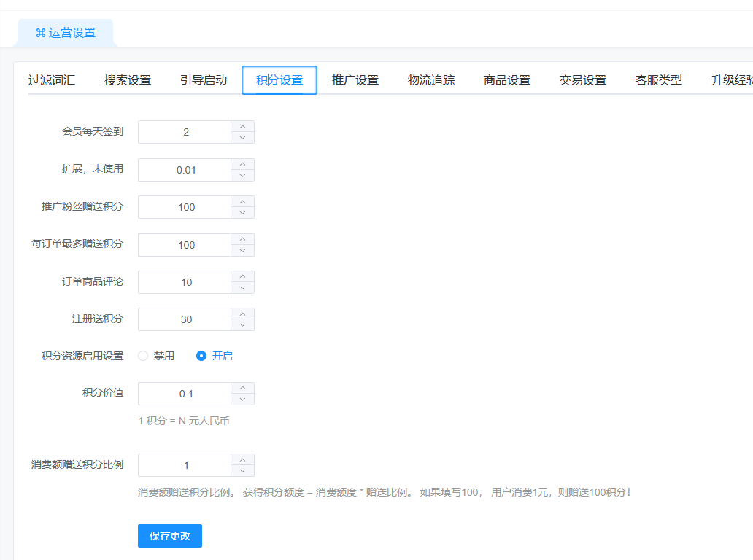The image size is (753, 560).
Task: Select the 禁用 radio button
Action: tap(143, 356)
